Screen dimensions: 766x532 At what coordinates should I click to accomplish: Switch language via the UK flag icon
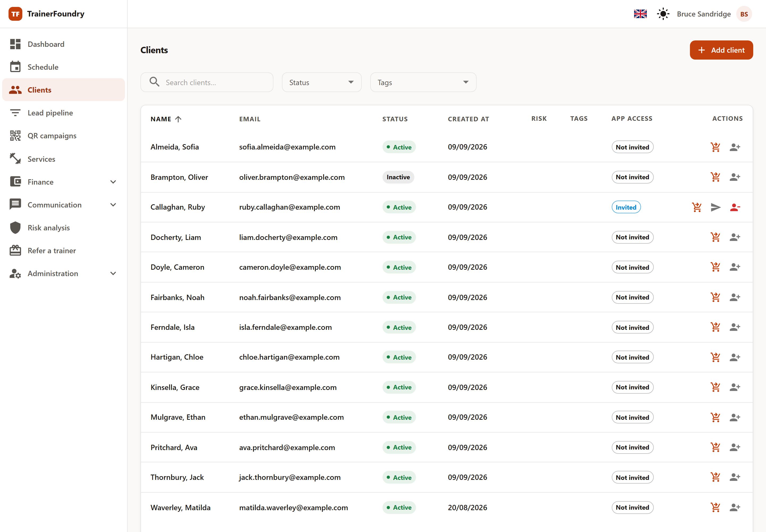[640, 14]
